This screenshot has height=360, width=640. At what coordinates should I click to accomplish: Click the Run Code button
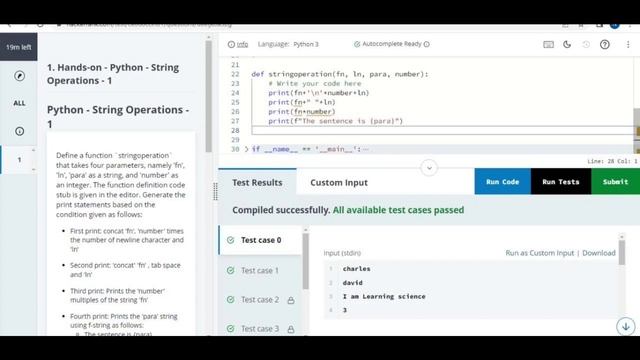(502, 182)
